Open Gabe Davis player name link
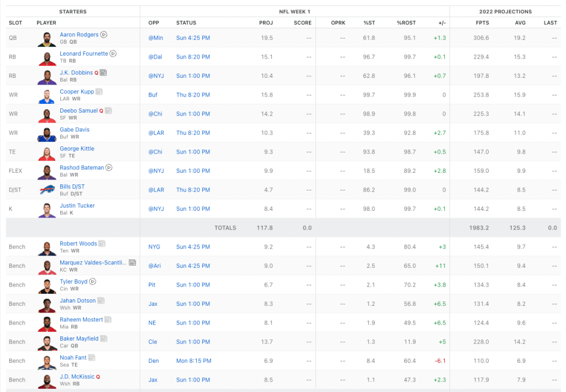The image size is (566, 392). (74, 130)
